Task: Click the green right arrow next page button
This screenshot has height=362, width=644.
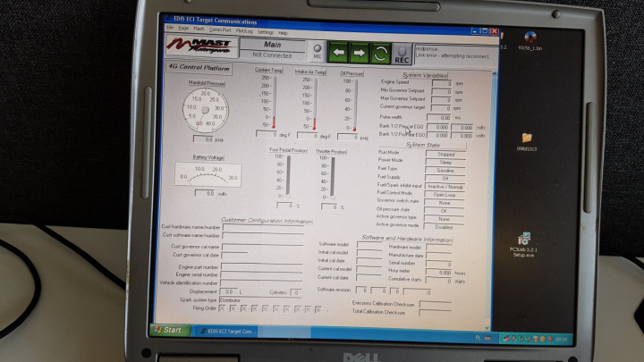Action: 360,53
